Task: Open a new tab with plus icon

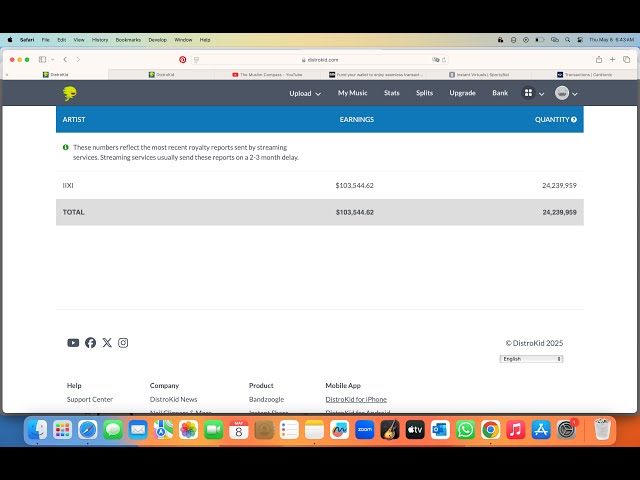Action: [612, 60]
